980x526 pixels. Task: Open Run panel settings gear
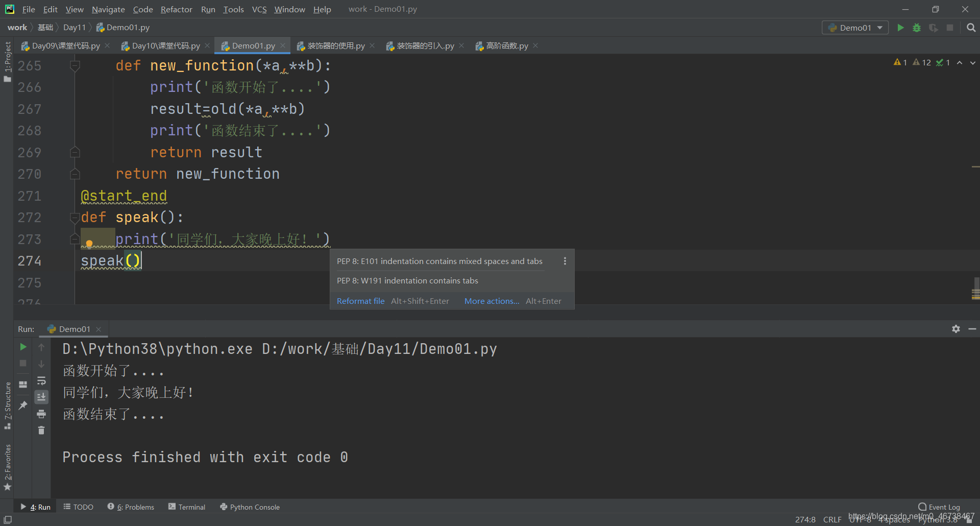coord(956,329)
